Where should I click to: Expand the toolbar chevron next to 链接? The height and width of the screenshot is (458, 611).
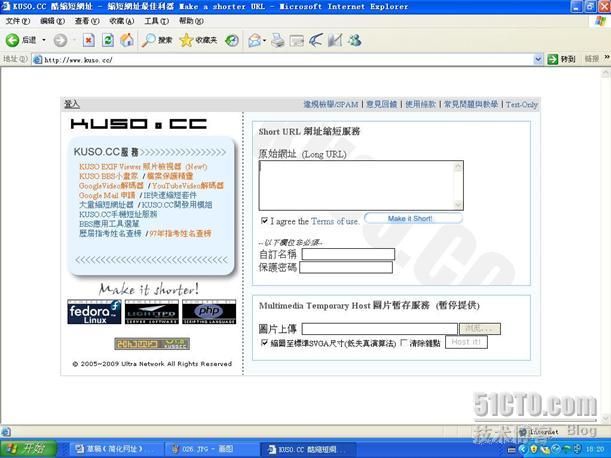607,57
